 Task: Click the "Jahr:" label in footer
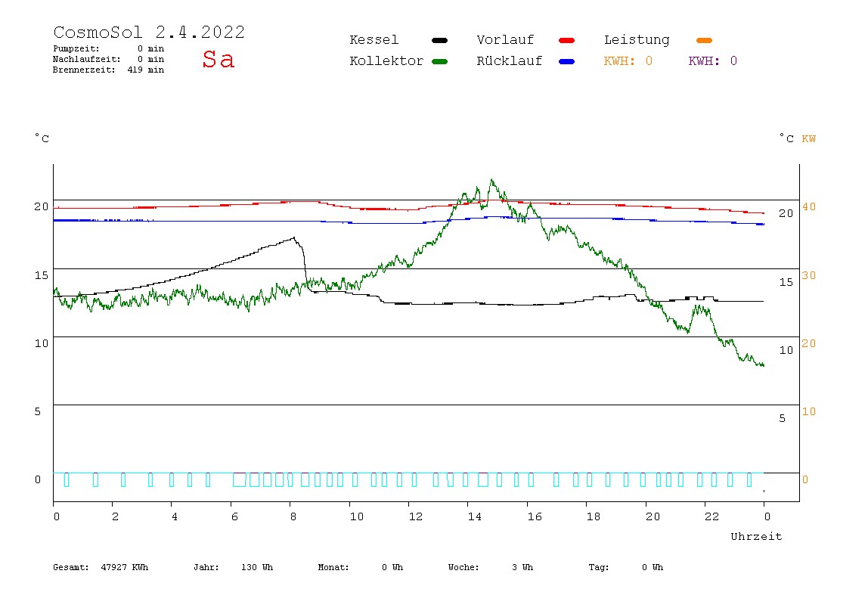pyautogui.click(x=206, y=567)
